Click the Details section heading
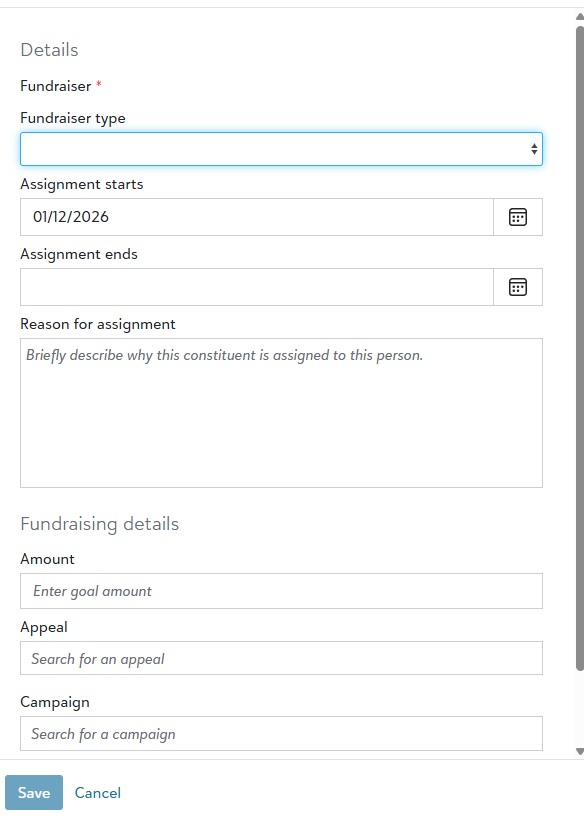 click(49, 49)
